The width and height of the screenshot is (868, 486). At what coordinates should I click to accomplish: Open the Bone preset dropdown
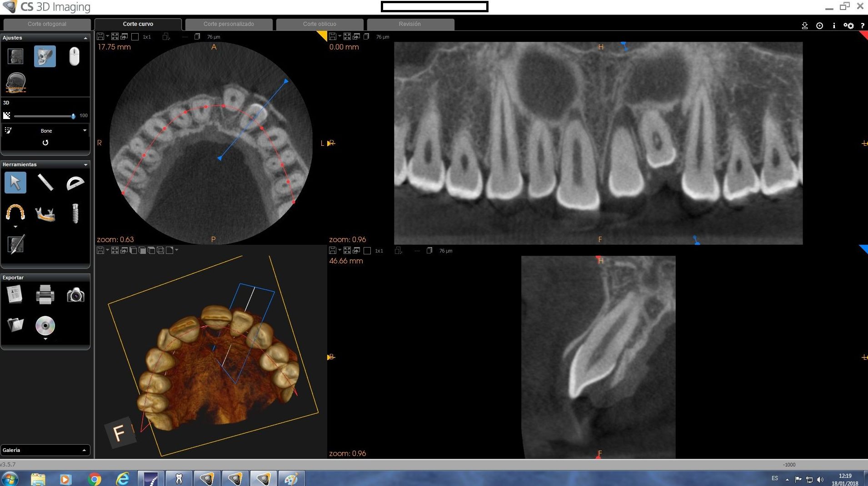pos(45,130)
